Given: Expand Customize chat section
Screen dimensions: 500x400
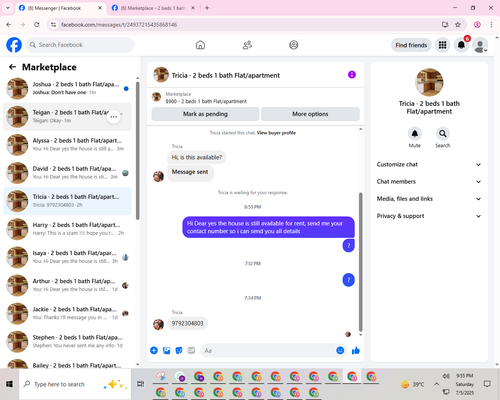Looking at the screenshot, I should (429, 164).
